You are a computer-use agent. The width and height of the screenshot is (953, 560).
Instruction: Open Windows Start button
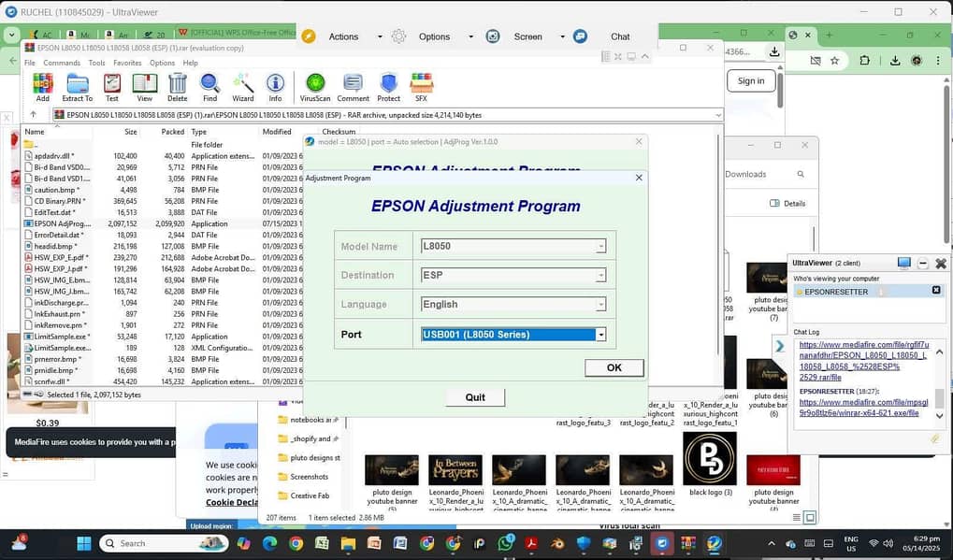[x=84, y=543]
